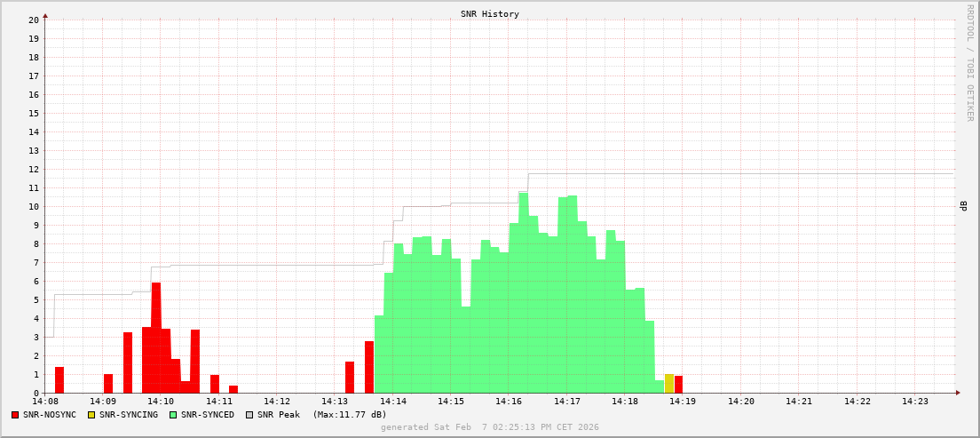Image resolution: width=980 pixels, height=438 pixels.
Task: Select the SNR History chart title
Action: [x=489, y=14]
